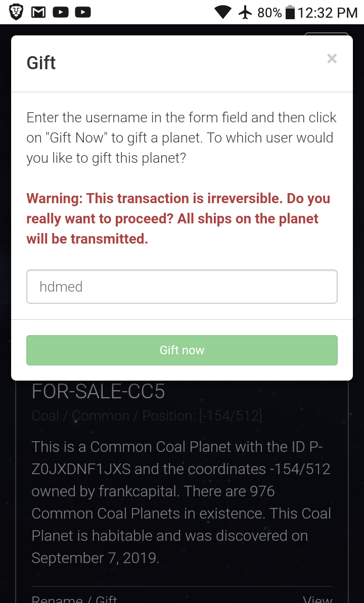The width and height of the screenshot is (364, 603).
Task: Focus the username field showing hdmed
Action: click(182, 287)
